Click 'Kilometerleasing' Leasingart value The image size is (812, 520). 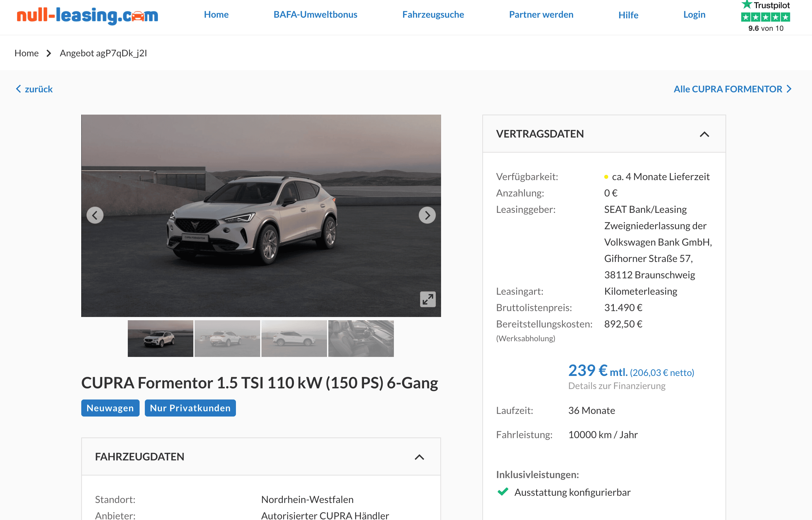click(640, 291)
